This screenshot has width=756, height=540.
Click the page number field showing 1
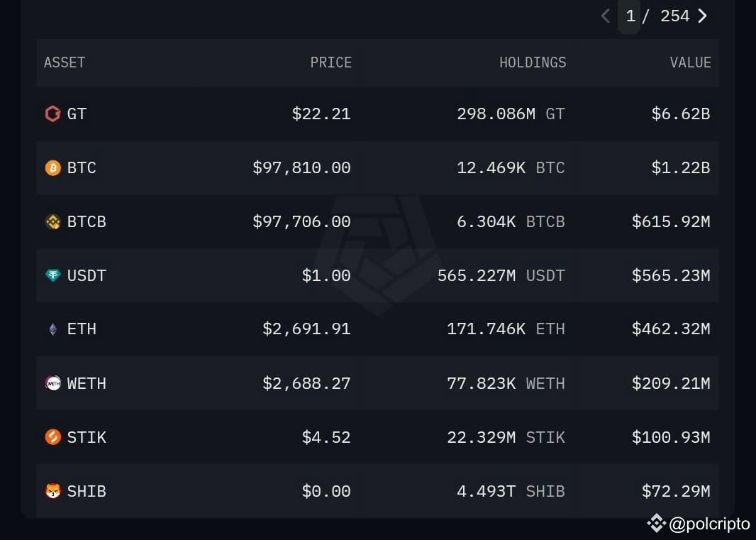click(x=629, y=16)
